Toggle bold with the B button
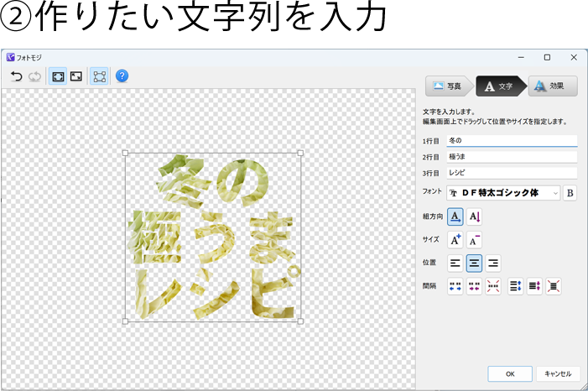This screenshot has height=391, width=588. [570, 193]
